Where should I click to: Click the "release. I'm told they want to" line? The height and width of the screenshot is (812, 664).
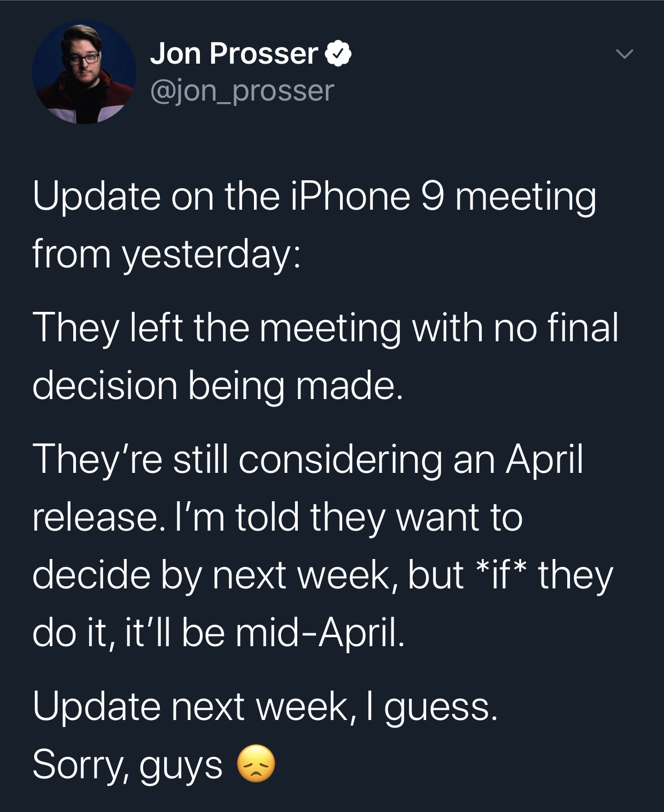[x=277, y=517]
